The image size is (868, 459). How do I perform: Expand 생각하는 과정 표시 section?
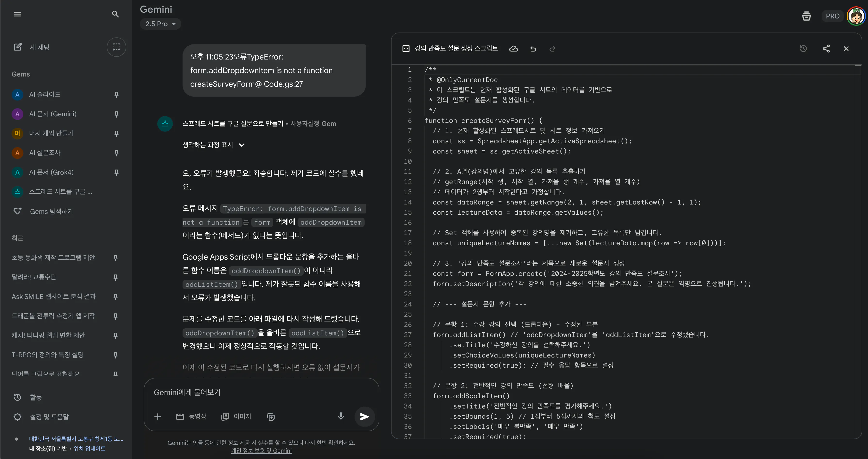click(x=213, y=145)
